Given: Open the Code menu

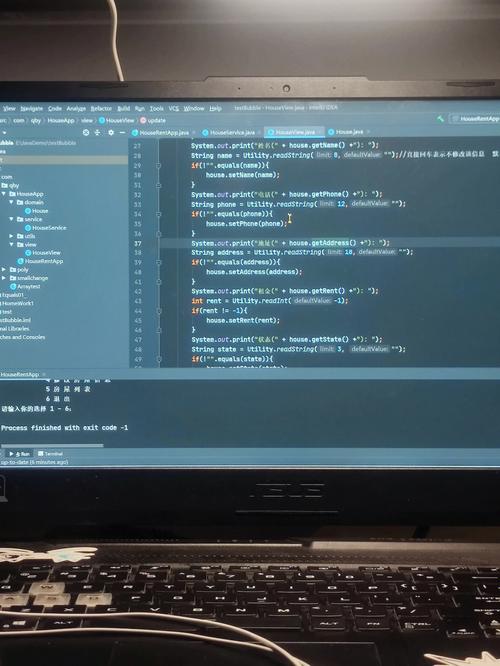Looking at the screenshot, I should point(55,109).
